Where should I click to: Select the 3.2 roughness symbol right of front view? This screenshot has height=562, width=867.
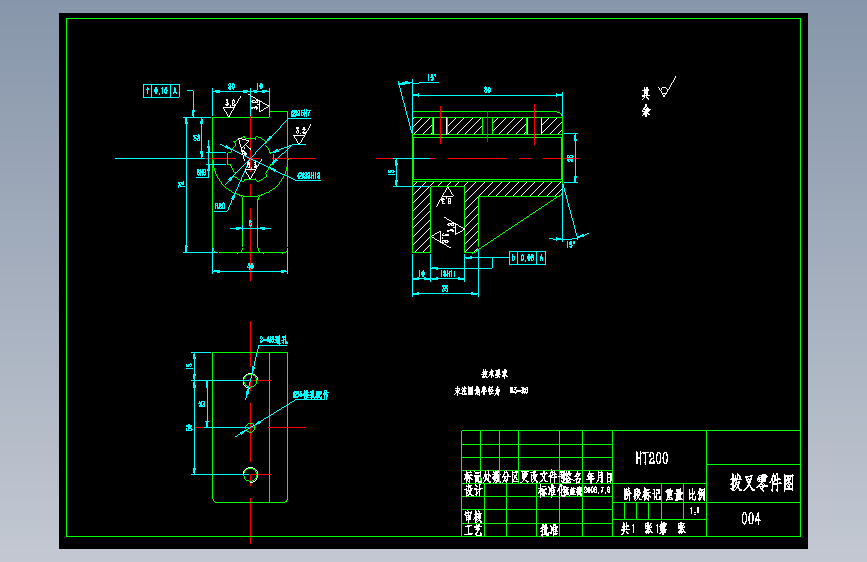tap(301, 134)
